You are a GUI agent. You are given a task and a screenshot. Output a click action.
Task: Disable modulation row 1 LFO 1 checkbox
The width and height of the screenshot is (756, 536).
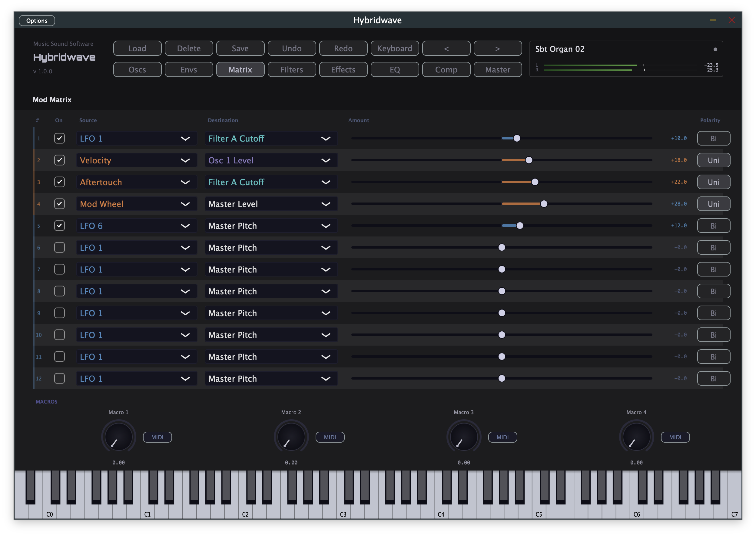point(59,138)
